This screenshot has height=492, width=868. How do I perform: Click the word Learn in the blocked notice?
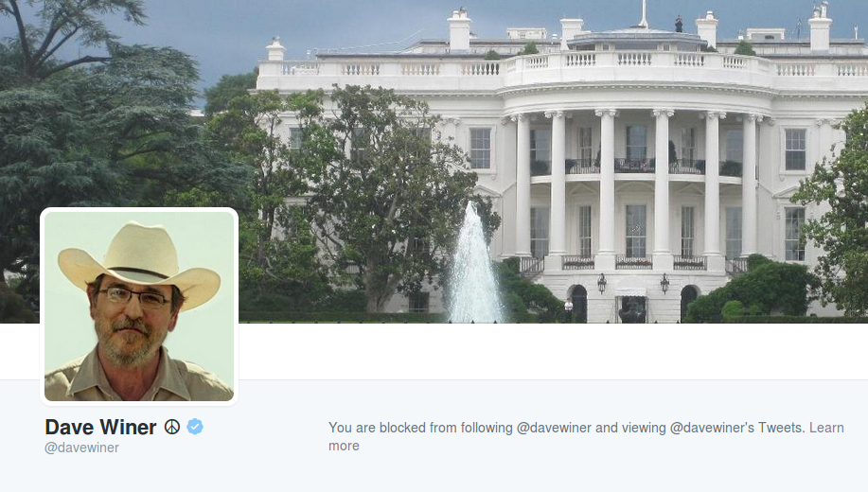(826, 428)
